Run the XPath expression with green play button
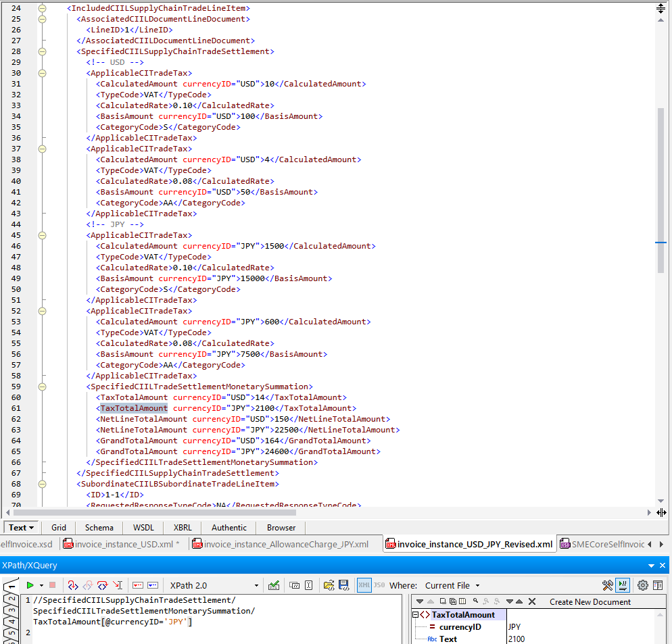The width and height of the screenshot is (672, 644). pyautogui.click(x=30, y=585)
